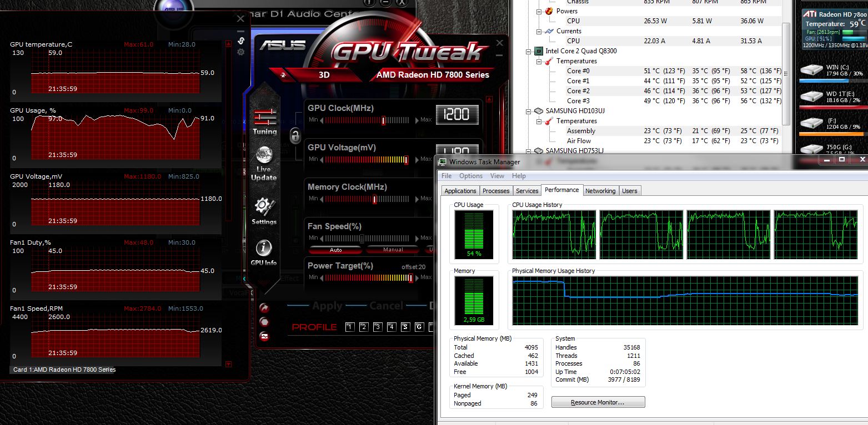868x425 pixels.
Task: Switch to Networking tab in Task Manager
Action: pyautogui.click(x=600, y=191)
